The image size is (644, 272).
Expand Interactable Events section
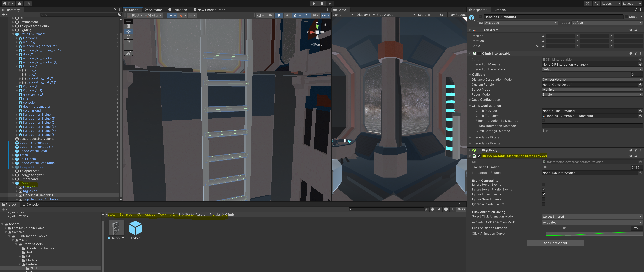click(470, 143)
